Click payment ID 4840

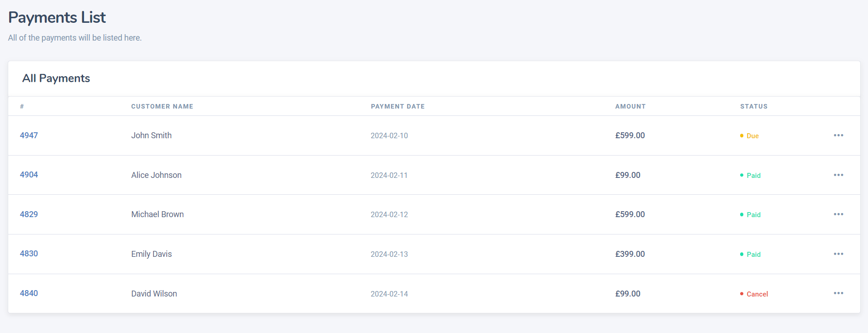click(29, 293)
